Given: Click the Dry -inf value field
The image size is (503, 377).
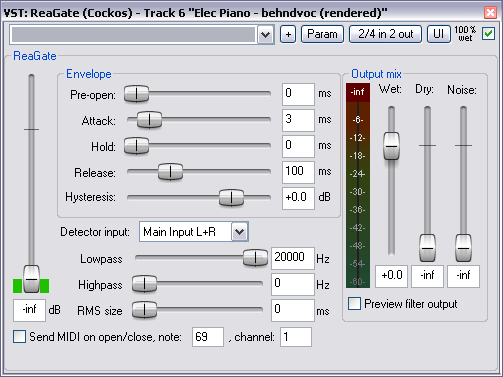Looking at the screenshot, I should [427, 276].
